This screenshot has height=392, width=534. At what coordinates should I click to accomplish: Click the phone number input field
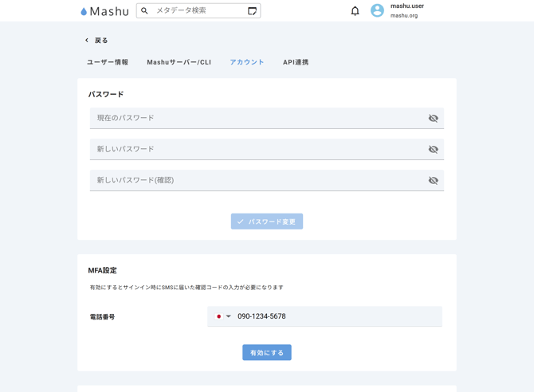click(335, 316)
